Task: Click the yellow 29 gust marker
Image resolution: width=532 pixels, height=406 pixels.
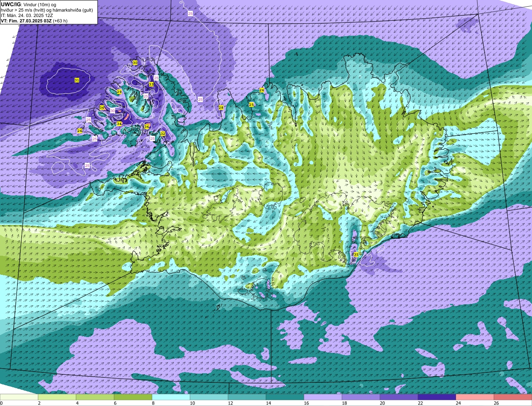Action: 119,92
